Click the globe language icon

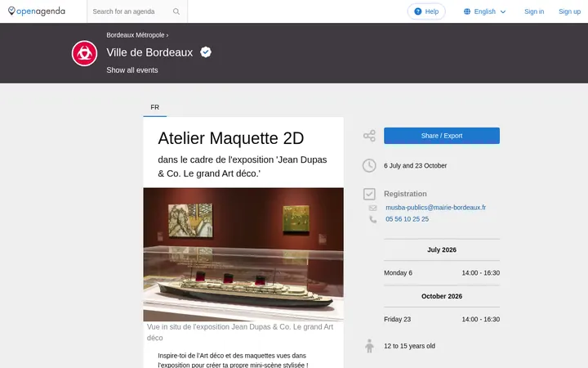pyautogui.click(x=467, y=11)
